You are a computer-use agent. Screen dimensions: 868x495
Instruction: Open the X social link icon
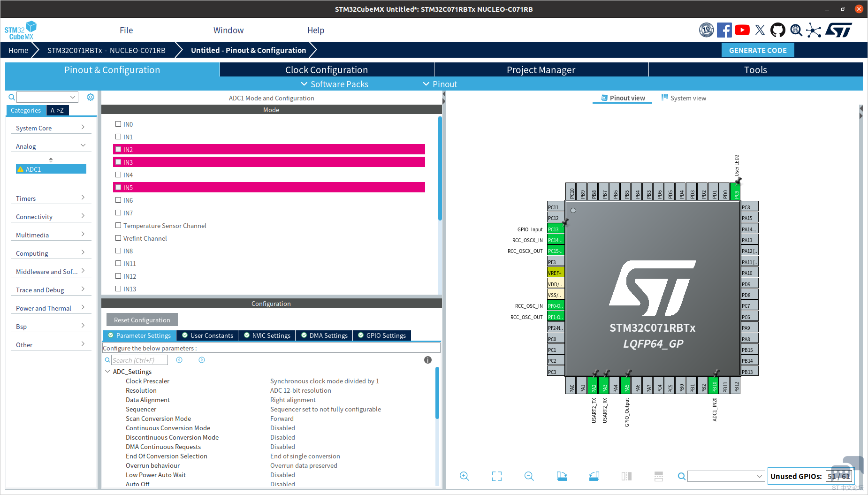(x=760, y=30)
